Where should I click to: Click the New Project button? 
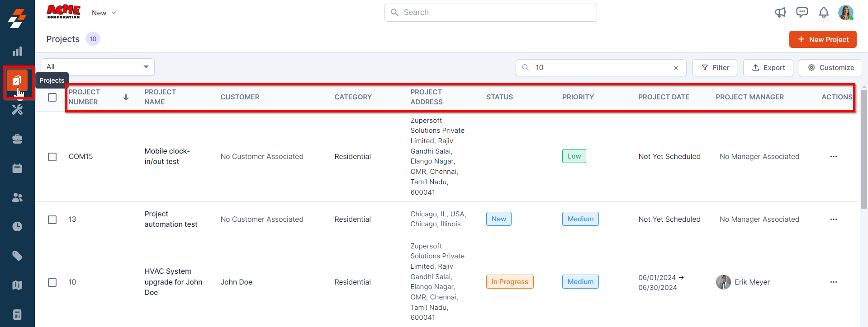click(823, 39)
